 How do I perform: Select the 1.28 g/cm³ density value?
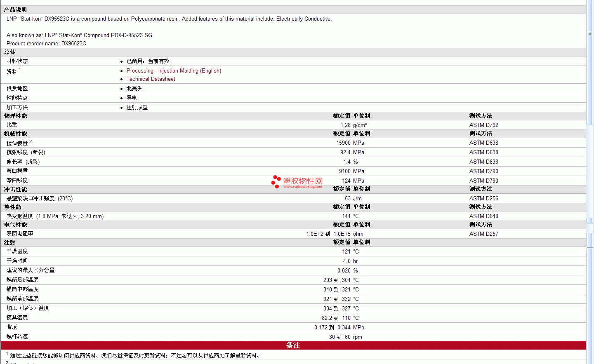tap(354, 125)
